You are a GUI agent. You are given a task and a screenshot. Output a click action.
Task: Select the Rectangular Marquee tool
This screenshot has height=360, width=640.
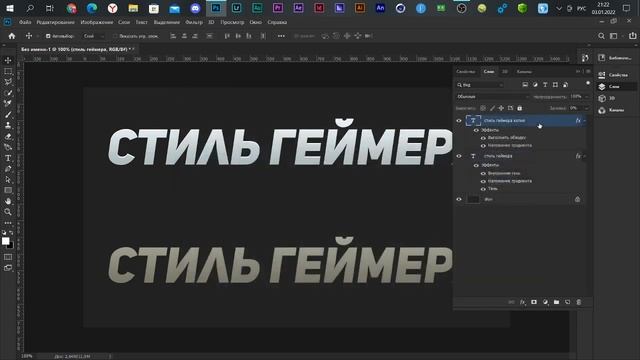[x=8, y=71]
